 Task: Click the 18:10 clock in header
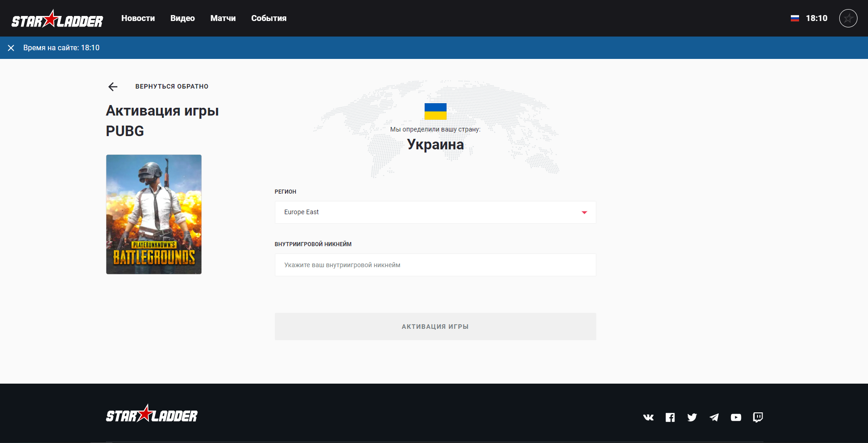click(816, 18)
